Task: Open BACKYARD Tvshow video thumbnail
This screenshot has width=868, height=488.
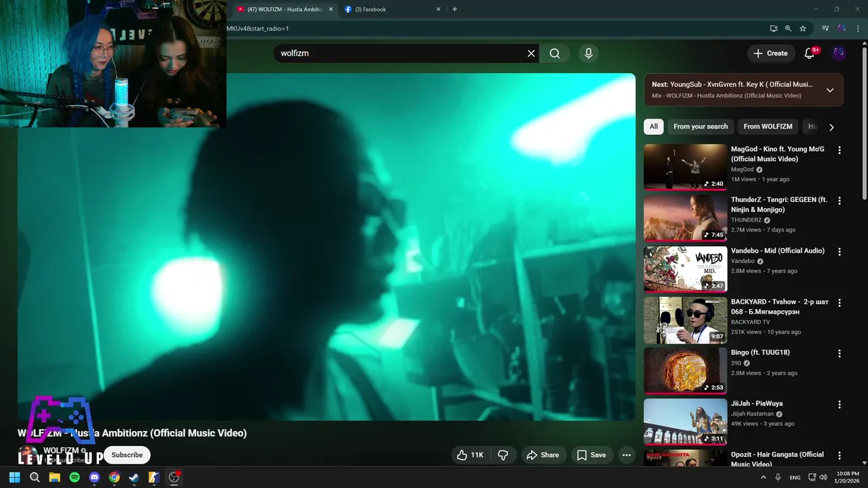Action: [x=685, y=320]
